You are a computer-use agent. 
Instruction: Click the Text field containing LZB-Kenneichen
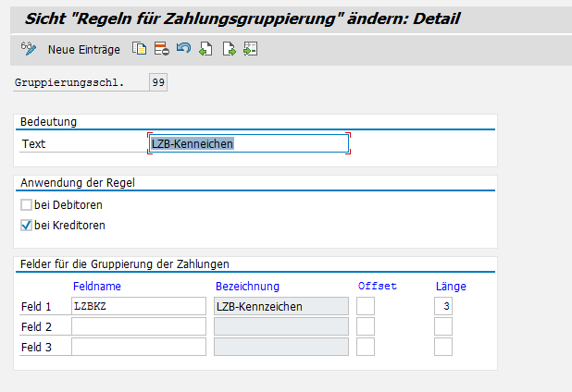pyautogui.click(x=248, y=143)
